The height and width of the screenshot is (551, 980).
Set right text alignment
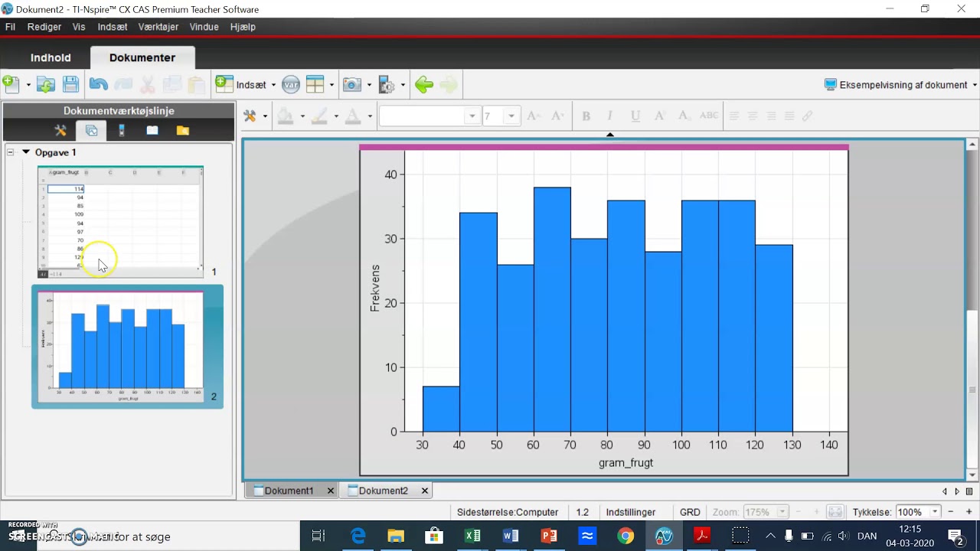pos(771,116)
